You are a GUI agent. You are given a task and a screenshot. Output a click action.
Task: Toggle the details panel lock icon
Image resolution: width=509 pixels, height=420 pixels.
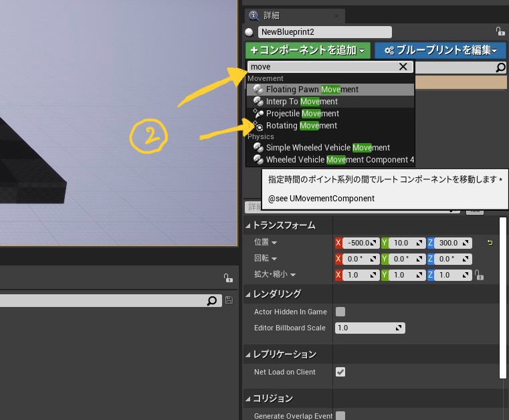(500, 31)
